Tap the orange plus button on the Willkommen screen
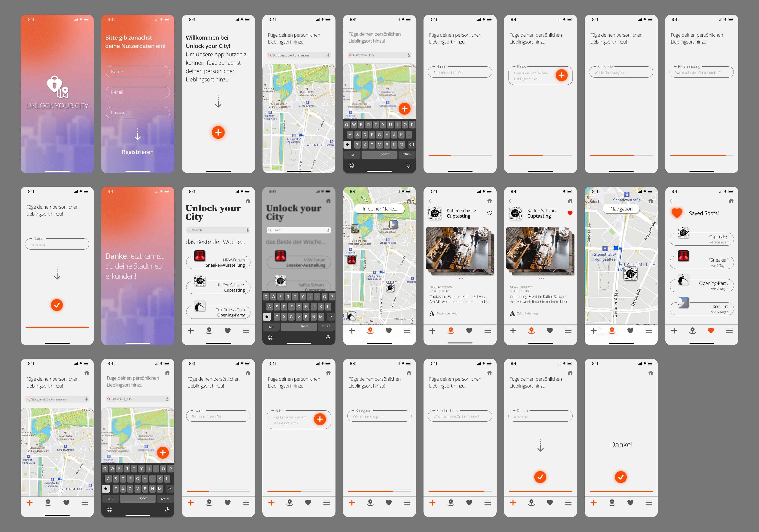 218,133
